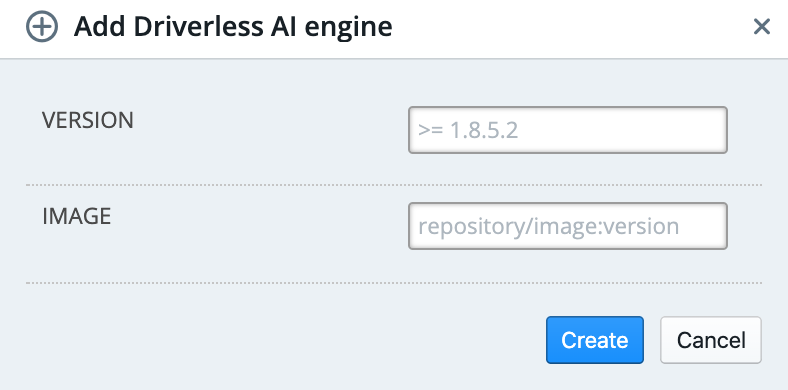Screen dimensions: 788x390
Task: Activate the Docker image text box
Action: click(x=568, y=226)
